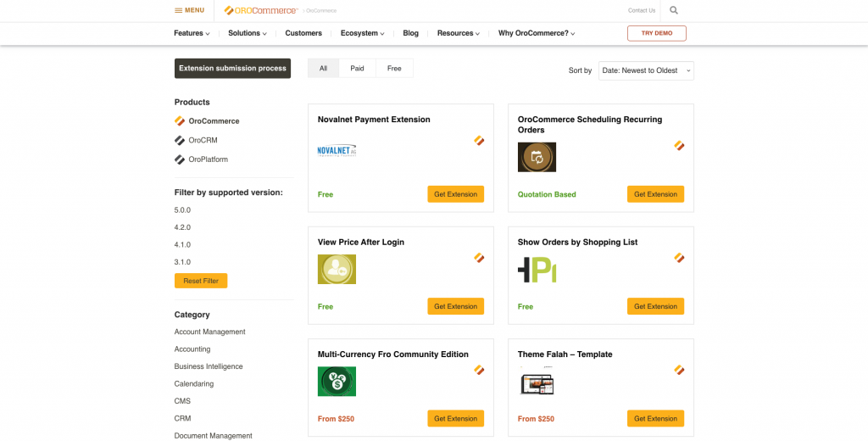Select CRM category
This screenshot has width=868, height=441.
pos(183,418)
